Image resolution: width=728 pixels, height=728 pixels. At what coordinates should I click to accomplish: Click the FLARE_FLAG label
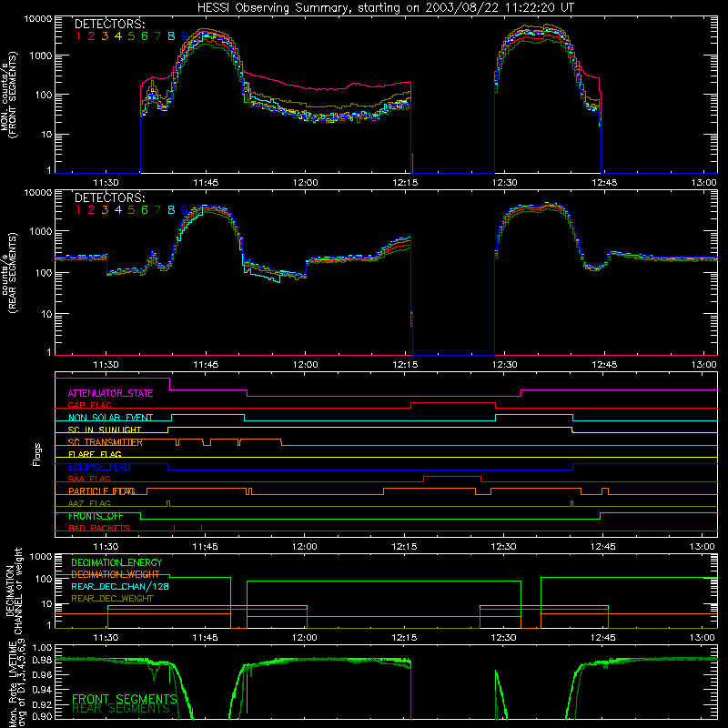tap(95, 454)
